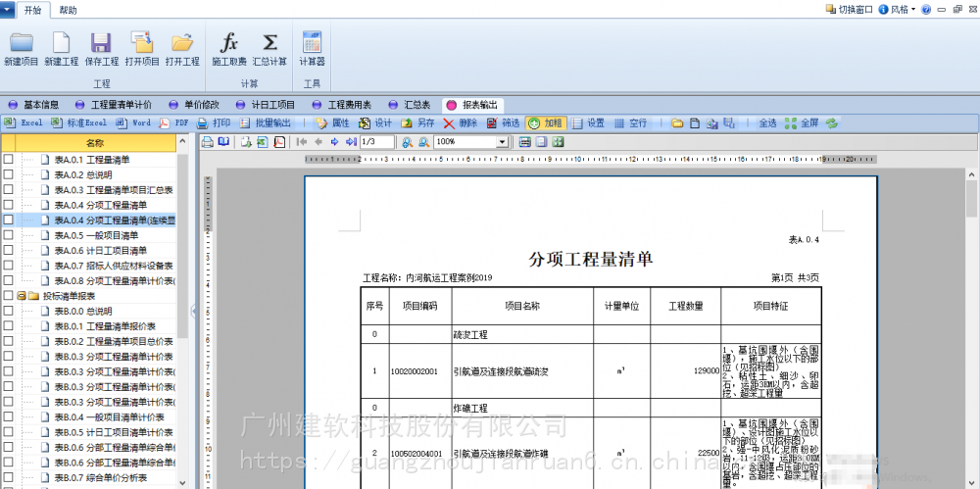This screenshot has height=489, width=980.
Task: Collapse the 投标清单报表 folder node
Action: tap(21, 296)
